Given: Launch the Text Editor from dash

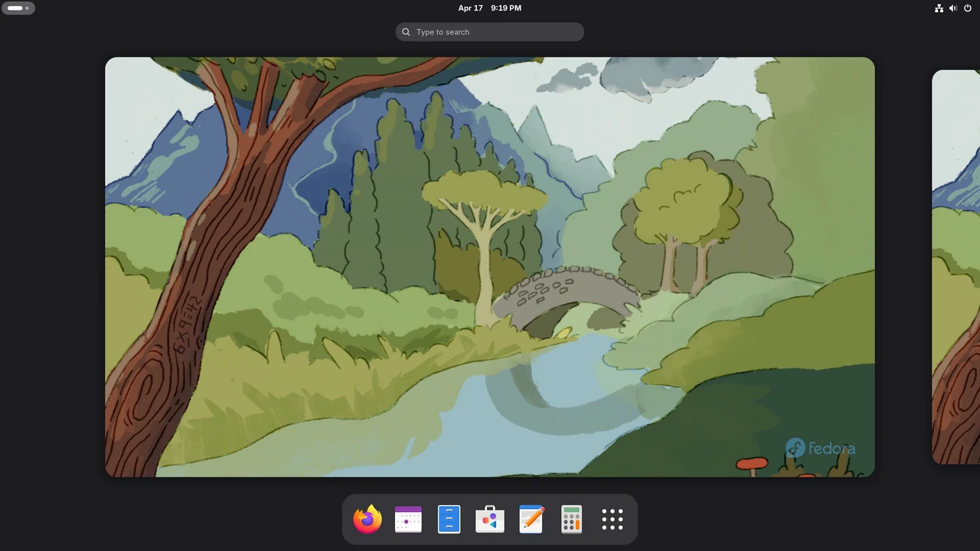Looking at the screenshot, I should 531,520.
